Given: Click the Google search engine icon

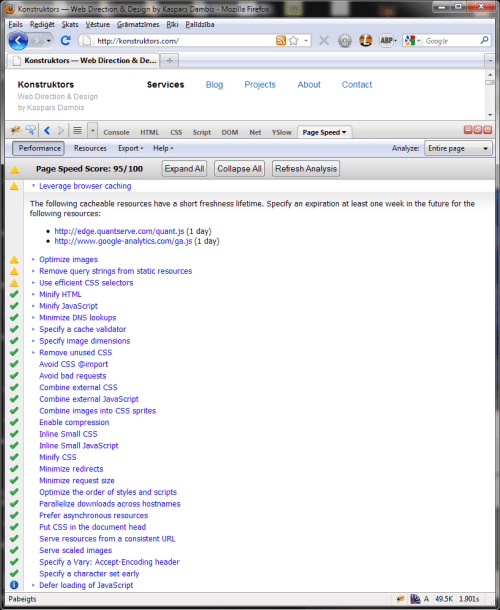Looking at the screenshot, I should pos(410,40).
